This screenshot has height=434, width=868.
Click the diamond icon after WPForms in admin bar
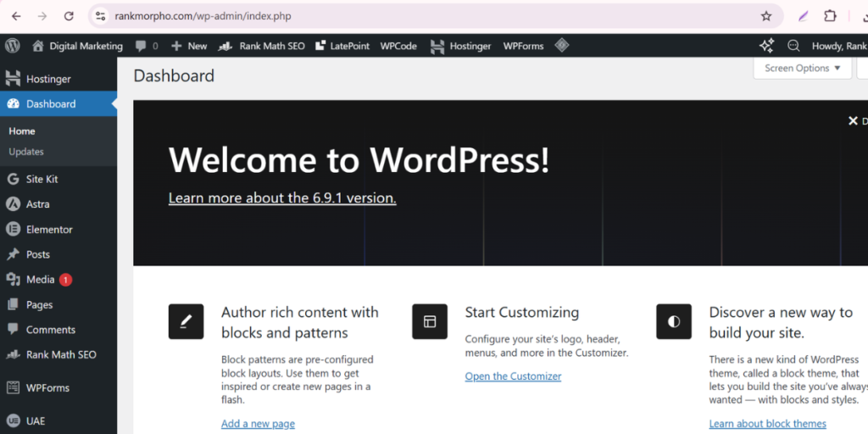(x=562, y=46)
